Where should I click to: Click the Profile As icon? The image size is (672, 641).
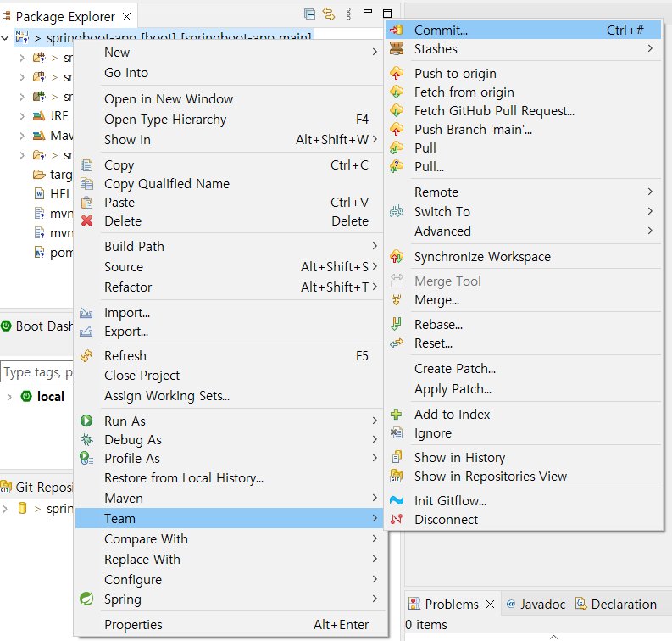86,459
